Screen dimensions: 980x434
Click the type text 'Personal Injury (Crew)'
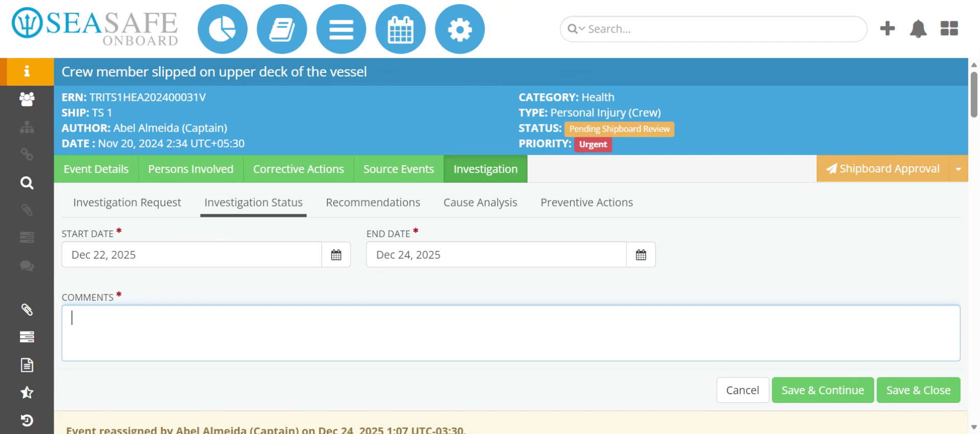[x=605, y=113]
